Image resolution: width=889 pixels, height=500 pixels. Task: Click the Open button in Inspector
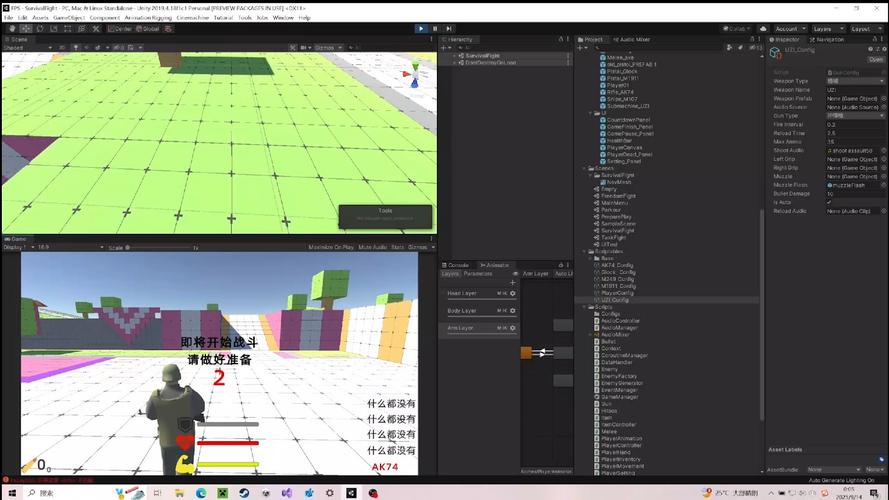[876, 60]
